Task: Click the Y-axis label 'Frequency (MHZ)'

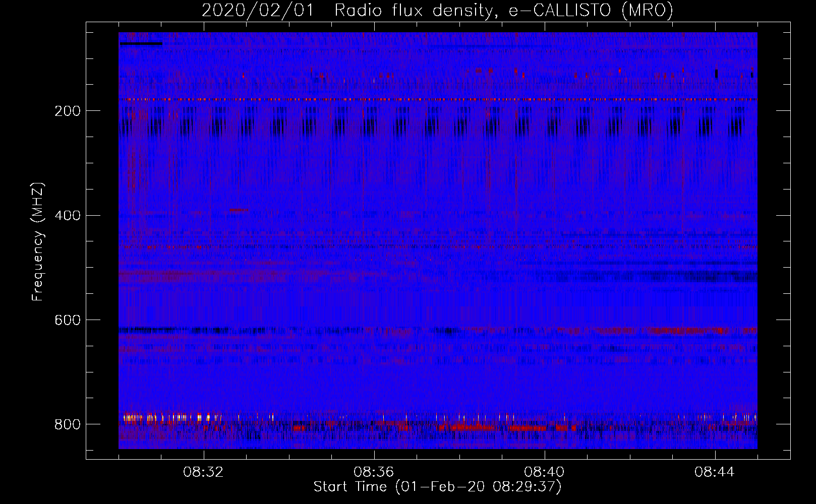Action: [x=38, y=242]
